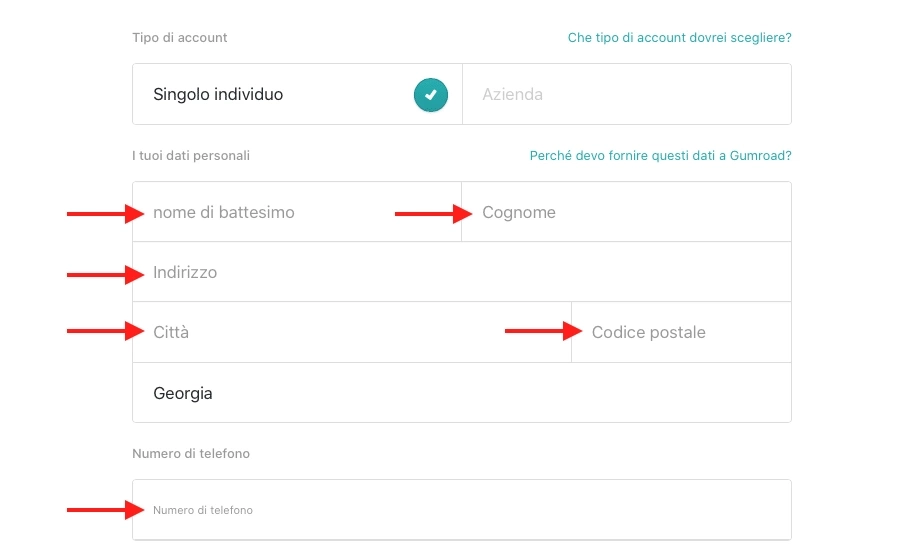
Task: Click the 'Numero di telefono' label above field
Action: click(191, 454)
